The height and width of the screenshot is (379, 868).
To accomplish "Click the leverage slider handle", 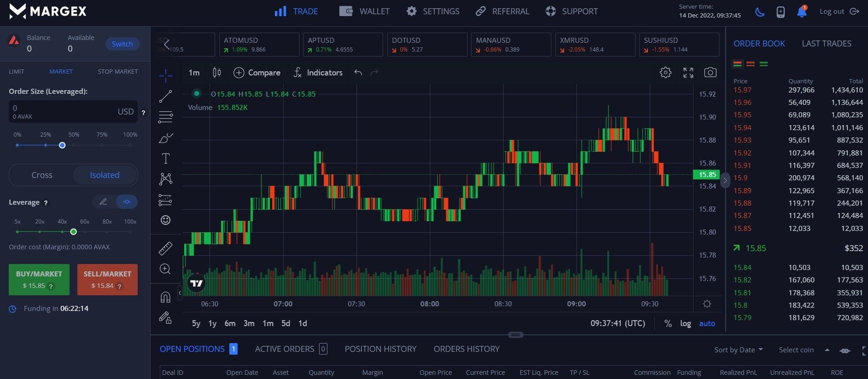I will pos(73,232).
